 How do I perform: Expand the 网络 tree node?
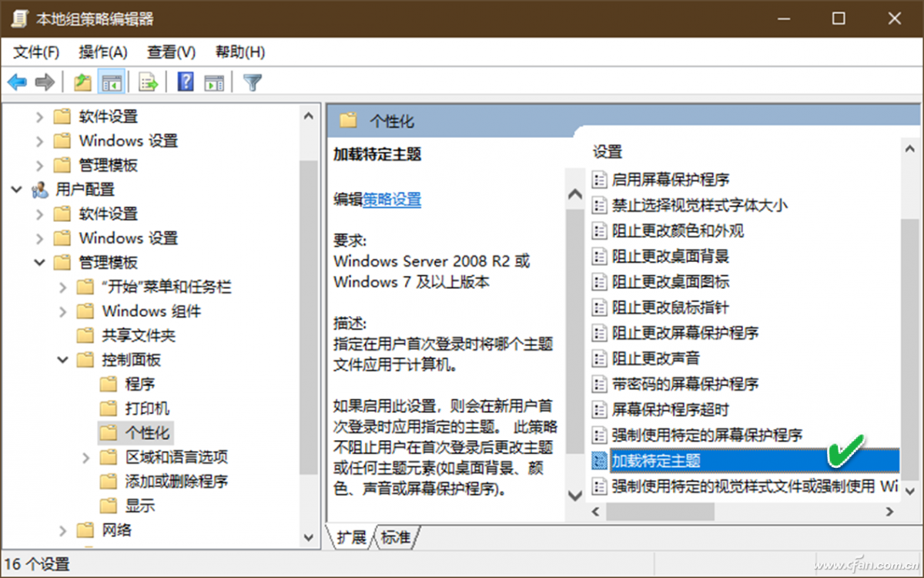point(63,530)
